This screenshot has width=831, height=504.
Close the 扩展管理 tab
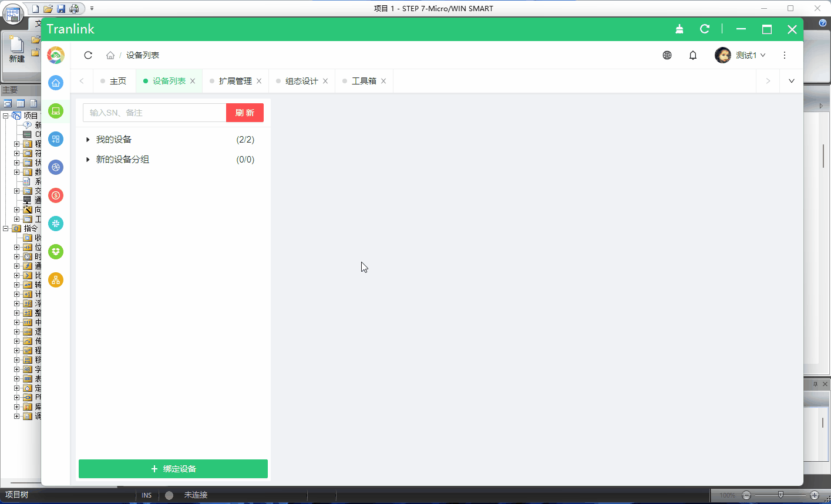tap(259, 81)
